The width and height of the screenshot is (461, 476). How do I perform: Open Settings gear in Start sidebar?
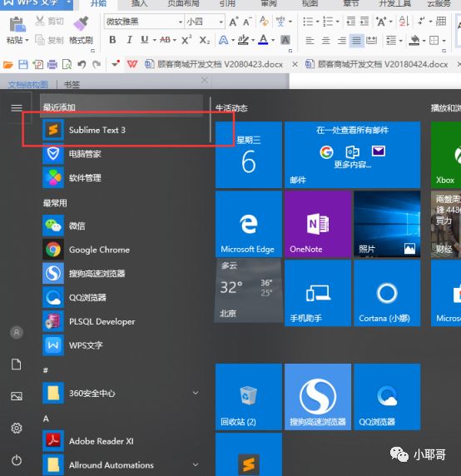(x=17, y=428)
